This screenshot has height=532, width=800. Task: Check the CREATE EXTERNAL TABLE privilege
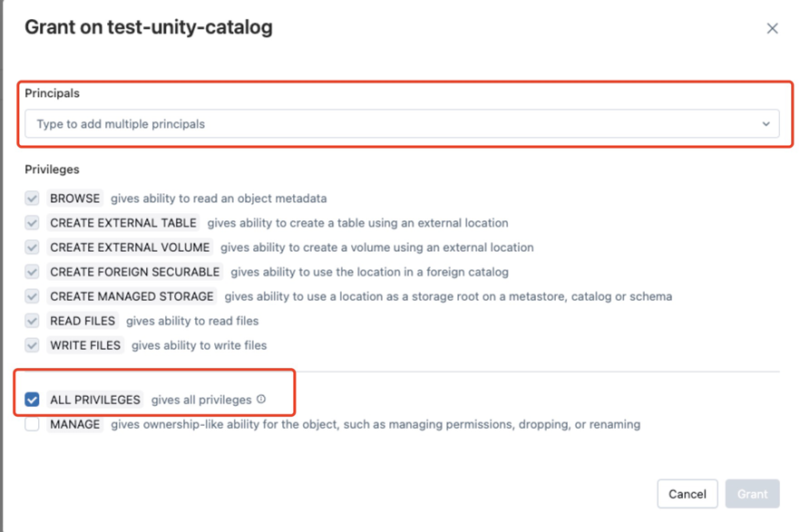33,222
